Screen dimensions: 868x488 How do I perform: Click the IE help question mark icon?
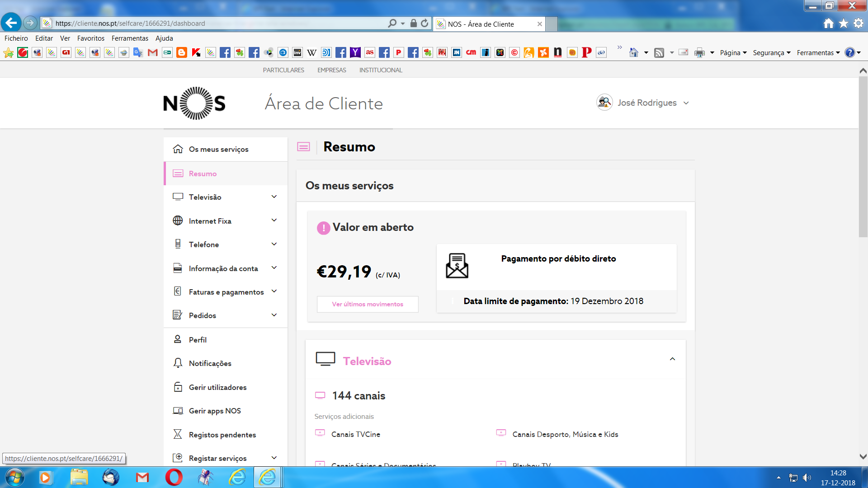coord(850,53)
